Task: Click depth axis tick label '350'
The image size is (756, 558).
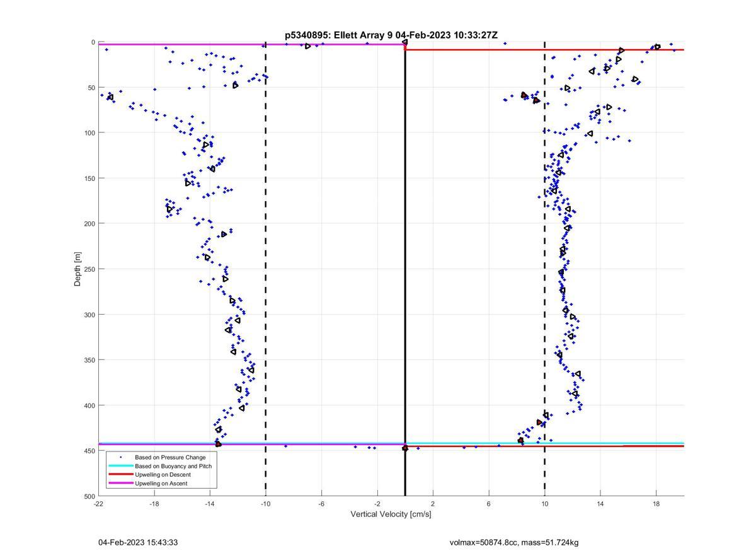Action: click(x=89, y=360)
